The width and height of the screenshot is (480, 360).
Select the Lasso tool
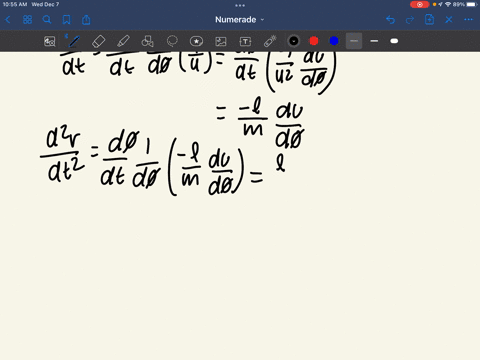coord(172,41)
